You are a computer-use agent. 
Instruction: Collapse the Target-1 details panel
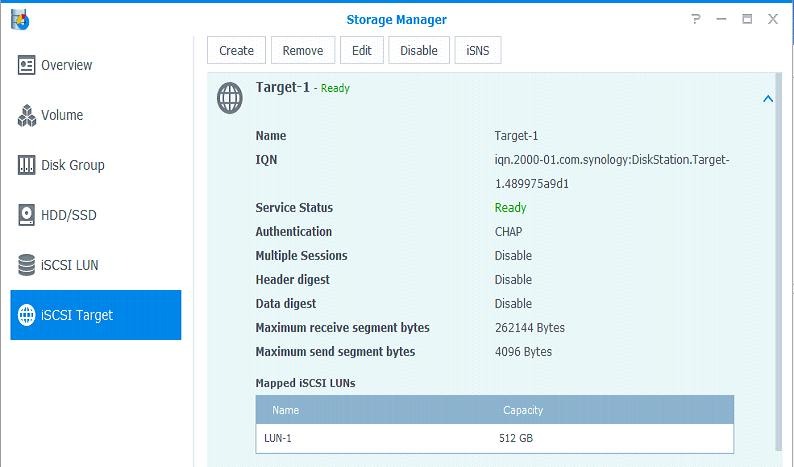(x=767, y=99)
